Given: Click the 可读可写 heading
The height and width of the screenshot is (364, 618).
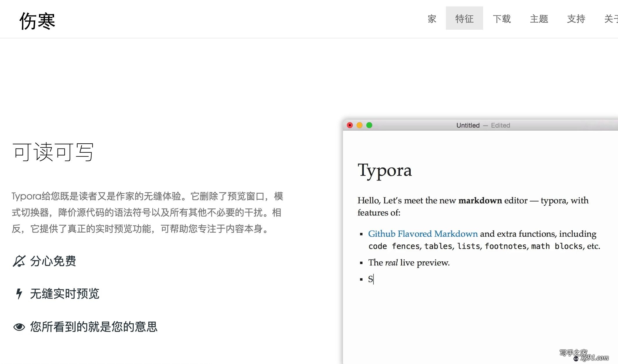Looking at the screenshot, I should (53, 152).
